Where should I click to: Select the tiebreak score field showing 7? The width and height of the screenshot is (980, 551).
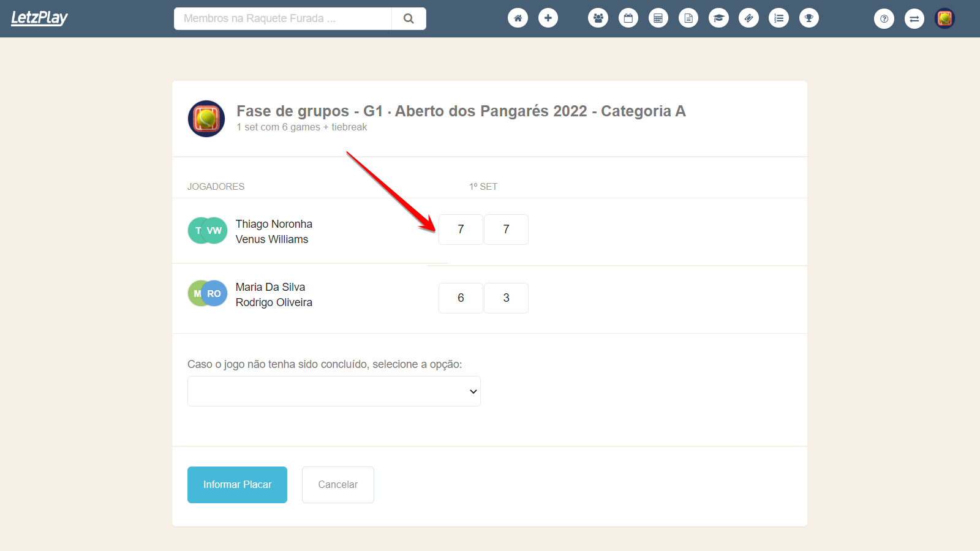tap(506, 230)
